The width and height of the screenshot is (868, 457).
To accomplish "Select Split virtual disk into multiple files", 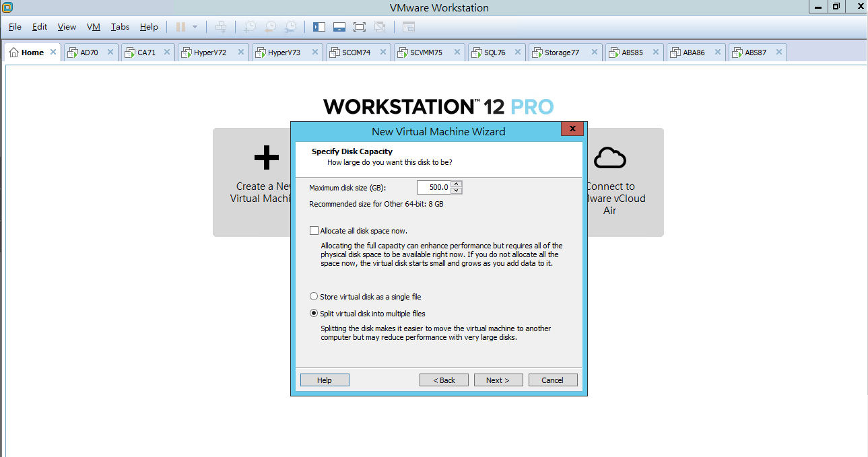I will (314, 314).
